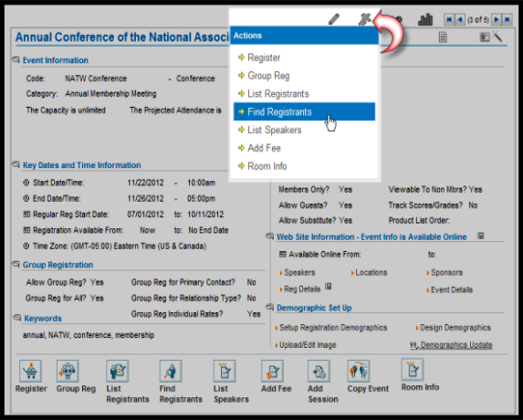Click the List Registrants bottom icon
The image size is (523, 420).
point(117,371)
